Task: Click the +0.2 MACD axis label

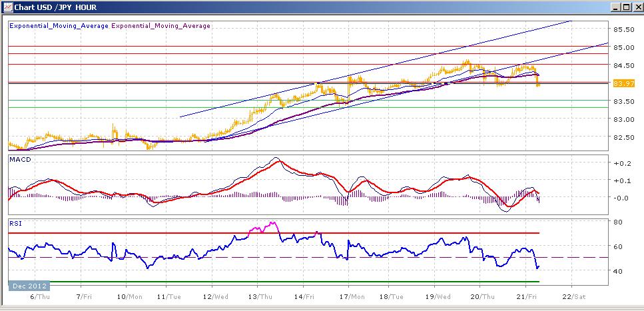Action: pyautogui.click(x=621, y=163)
